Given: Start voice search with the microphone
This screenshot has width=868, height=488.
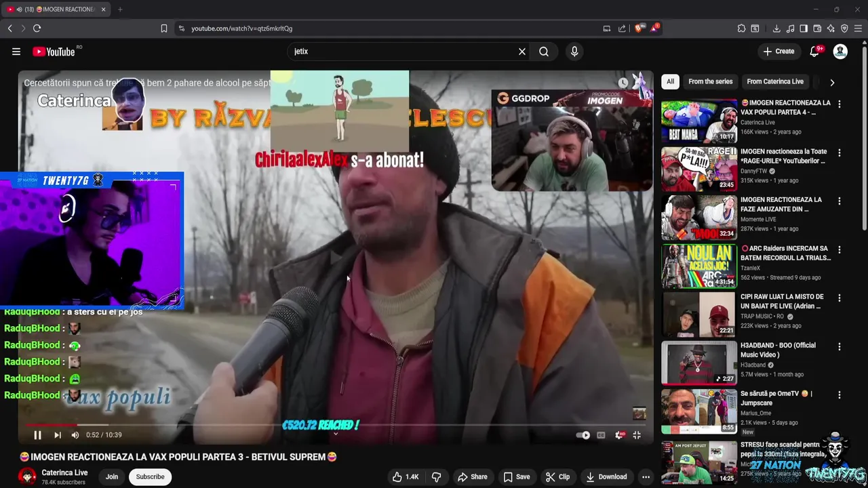Looking at the screenshot, I should [x=574, y=52].
